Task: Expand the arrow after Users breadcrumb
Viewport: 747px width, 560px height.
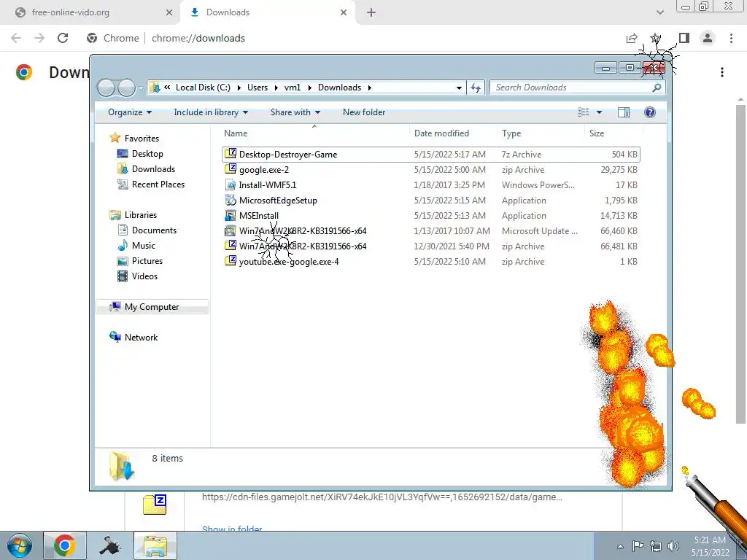Action: [276, 87]
